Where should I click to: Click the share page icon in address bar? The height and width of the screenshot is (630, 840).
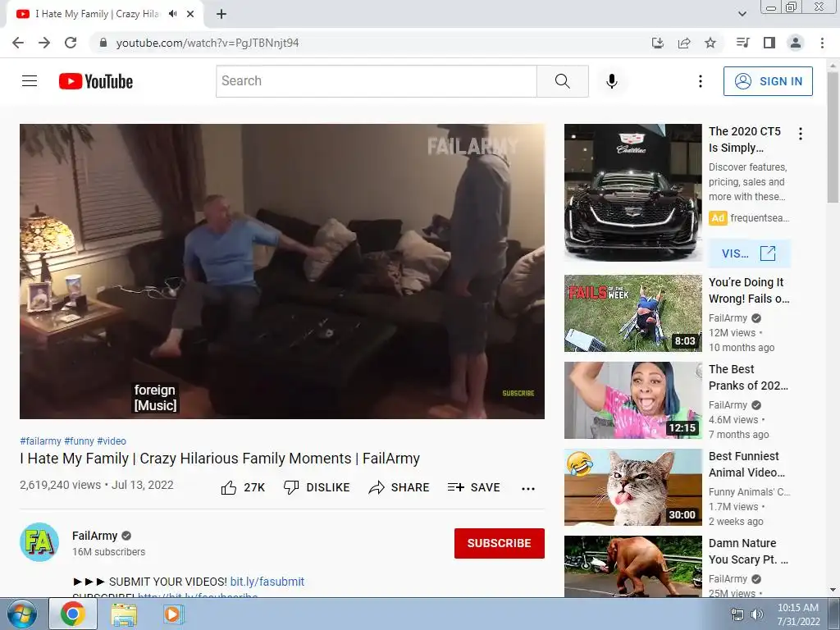click(684, 43)
